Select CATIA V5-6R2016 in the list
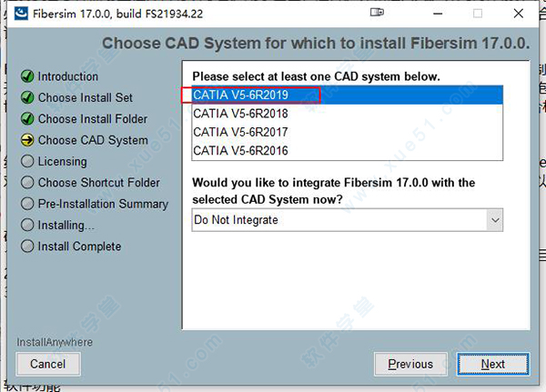The height and width of the screenshot is (392, 546). [348, 150]
